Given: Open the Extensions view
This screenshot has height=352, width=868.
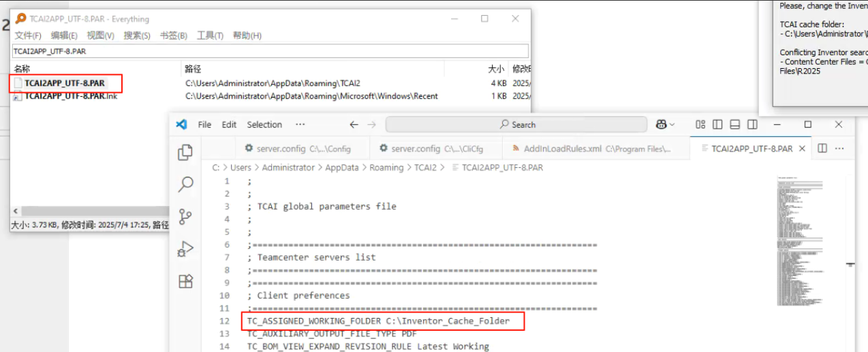Looking at the screenshot, I should (185, 281).
